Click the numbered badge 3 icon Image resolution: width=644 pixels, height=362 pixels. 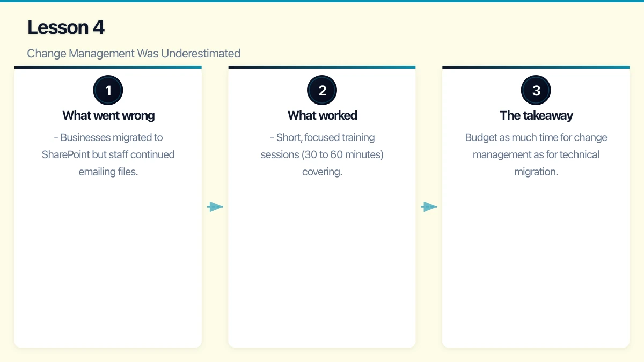(536, 90)
